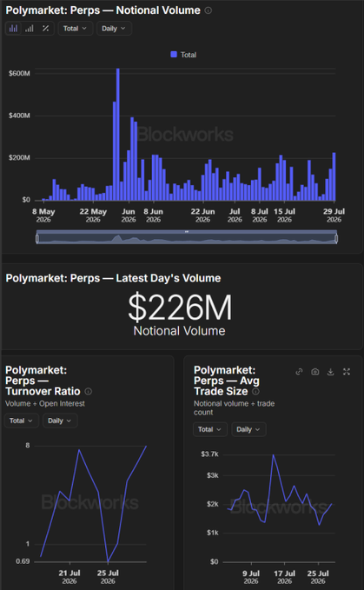
Task: Click 'Polymarket: Perps — Turnover Ratio' title
Action: pyautogui.click(x=43, y=381)
